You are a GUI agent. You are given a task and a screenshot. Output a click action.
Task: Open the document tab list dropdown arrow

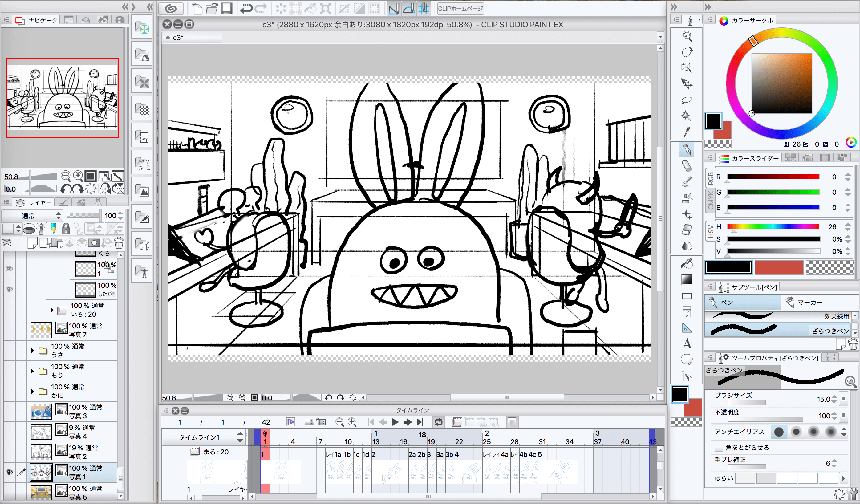(660, 37)
